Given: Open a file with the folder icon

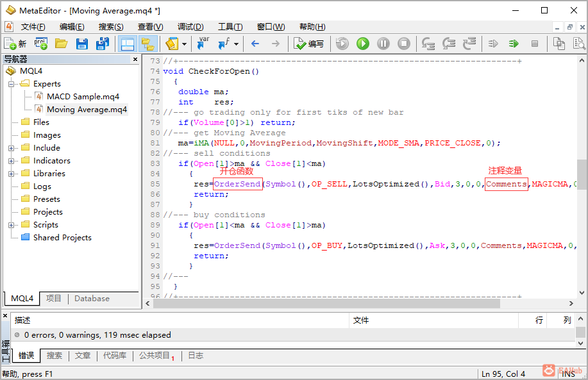Looking at the screenshot, I should click(x=61, y=44).
